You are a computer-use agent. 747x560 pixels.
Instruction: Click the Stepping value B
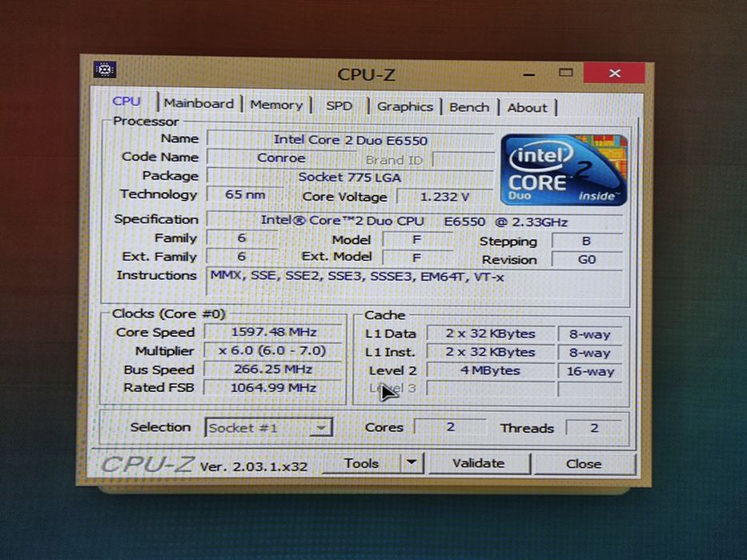(587, 241)
